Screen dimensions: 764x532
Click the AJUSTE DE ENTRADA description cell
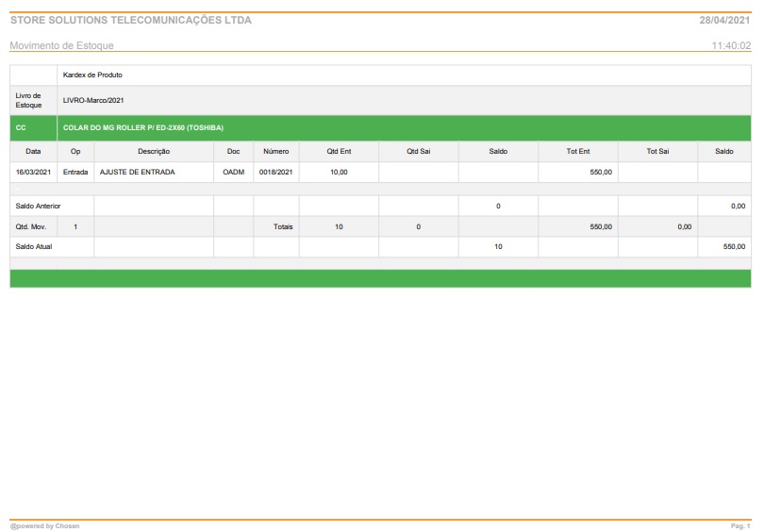click(x=137, y=173)
